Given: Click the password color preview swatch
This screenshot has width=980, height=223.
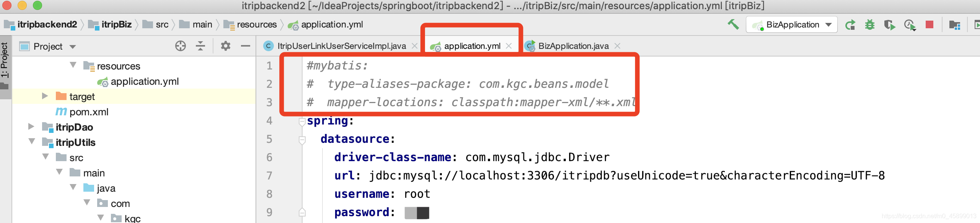Looking at the screenshot, I should (x=417, y=213).
